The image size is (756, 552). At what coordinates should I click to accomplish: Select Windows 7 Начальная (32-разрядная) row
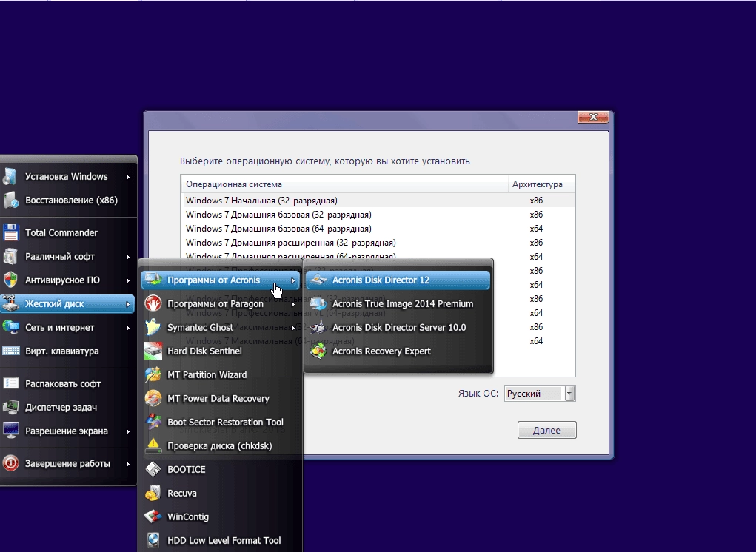point(378,201)
